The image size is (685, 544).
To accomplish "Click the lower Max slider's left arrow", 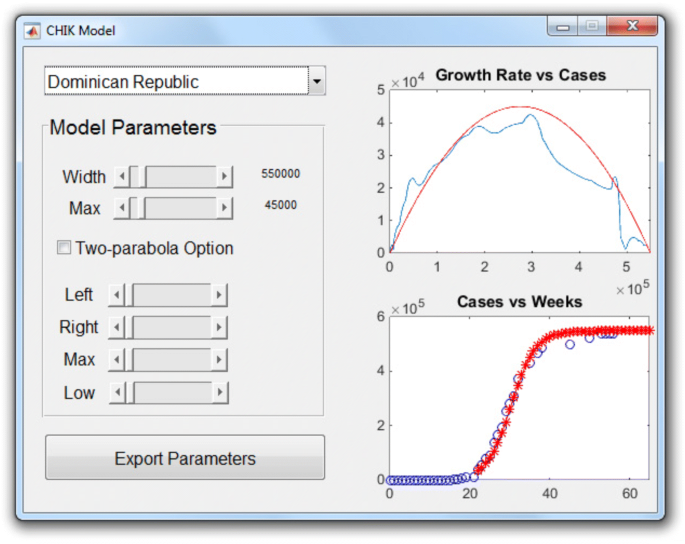I will pos(117,360).
